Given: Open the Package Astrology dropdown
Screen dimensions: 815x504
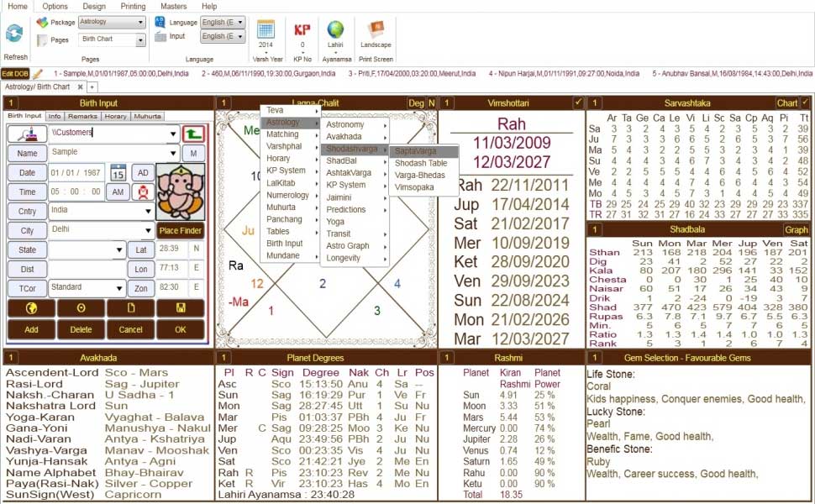Looking at the screenshot, I should pos(140,23).
